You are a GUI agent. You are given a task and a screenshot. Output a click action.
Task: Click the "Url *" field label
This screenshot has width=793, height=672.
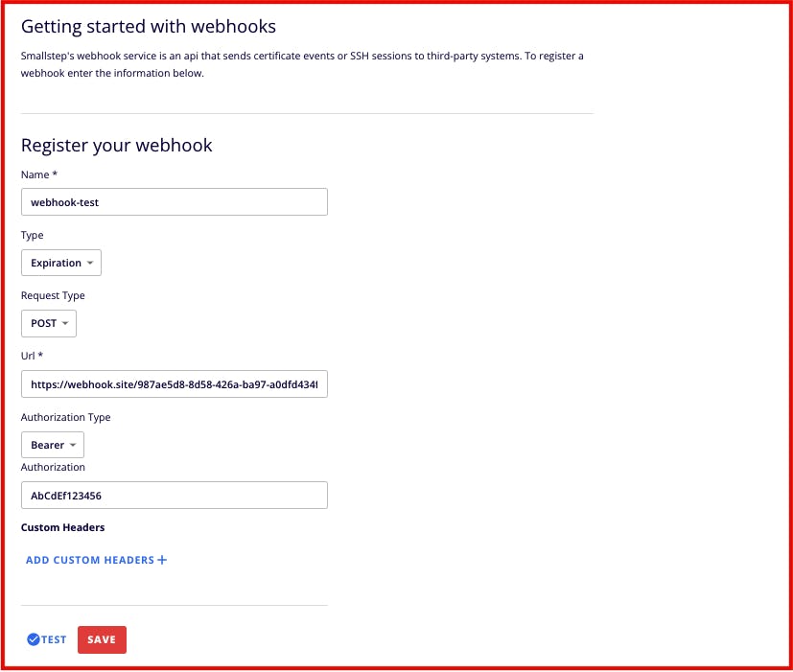tap(35, 357)
